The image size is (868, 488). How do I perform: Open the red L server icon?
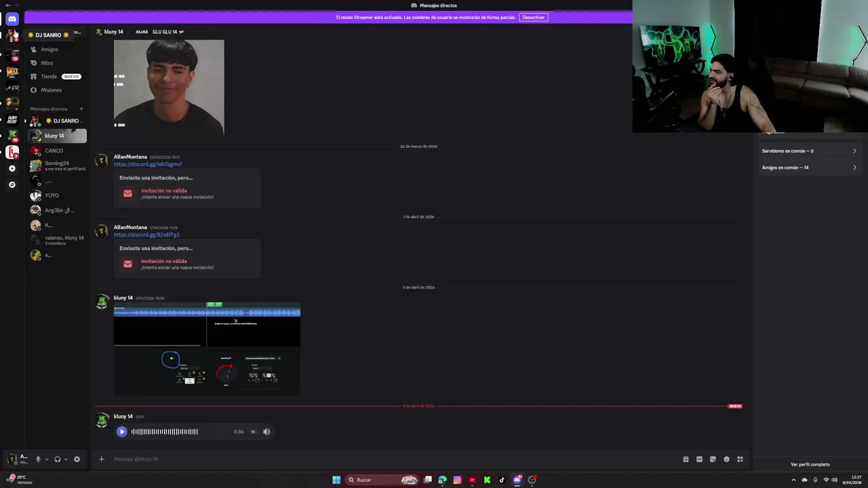pyautogui.click(x=12, y=152)
